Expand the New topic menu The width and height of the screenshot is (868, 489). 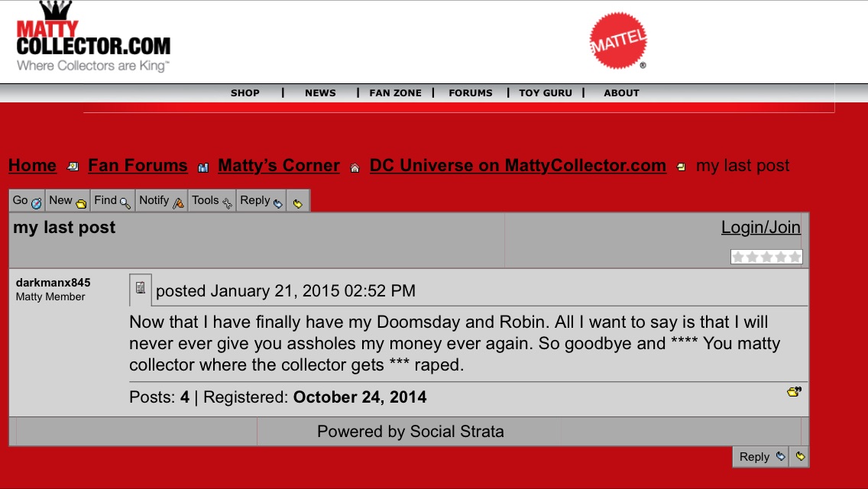(x=67, y=201)
